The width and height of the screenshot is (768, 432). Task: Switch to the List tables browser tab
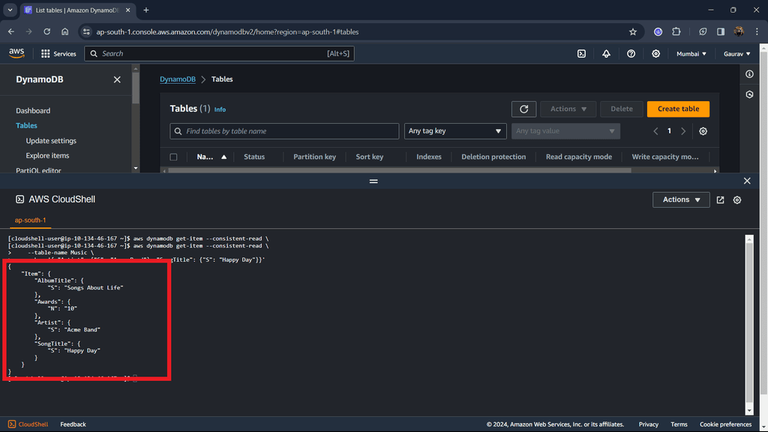click(x=76, y=10)
